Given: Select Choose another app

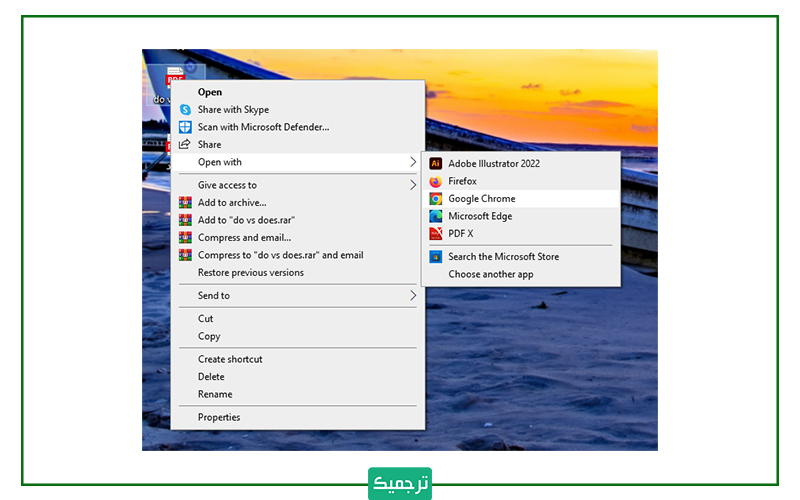Looking at the screenshot, I should (521, 274).
